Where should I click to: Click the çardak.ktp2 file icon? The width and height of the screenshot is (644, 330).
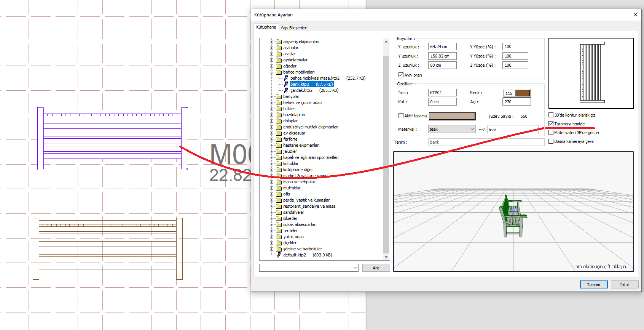(x=286, y=90)
